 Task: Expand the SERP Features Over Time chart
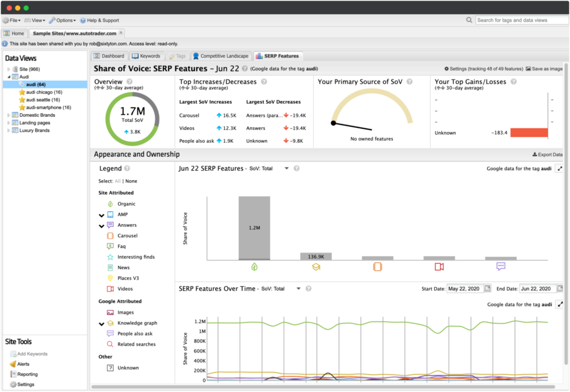[560, 305]
